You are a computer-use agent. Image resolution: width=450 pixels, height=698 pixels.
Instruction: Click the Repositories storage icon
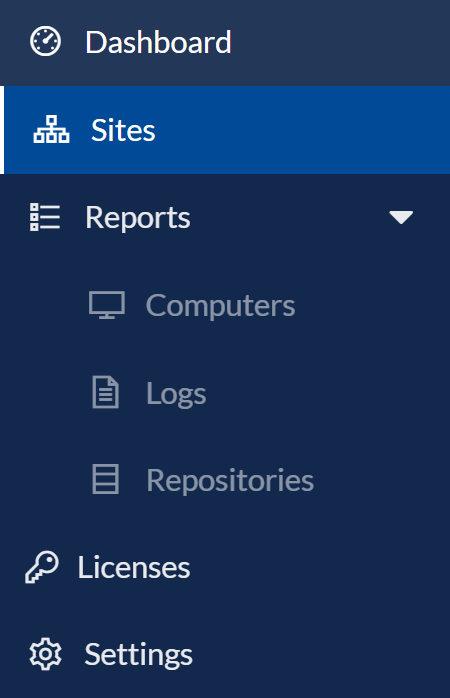[105, 479]
